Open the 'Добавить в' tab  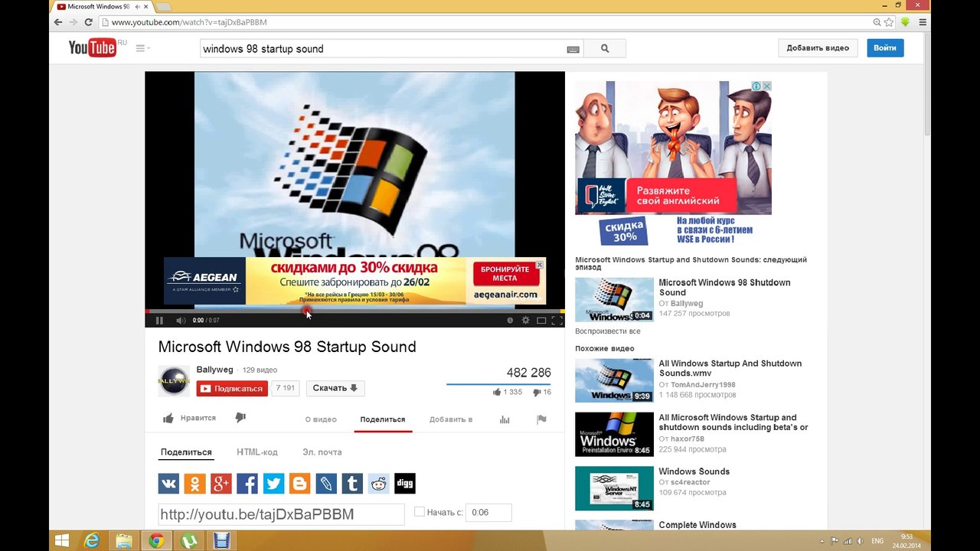pyautogui.click(x=451, y=419)
